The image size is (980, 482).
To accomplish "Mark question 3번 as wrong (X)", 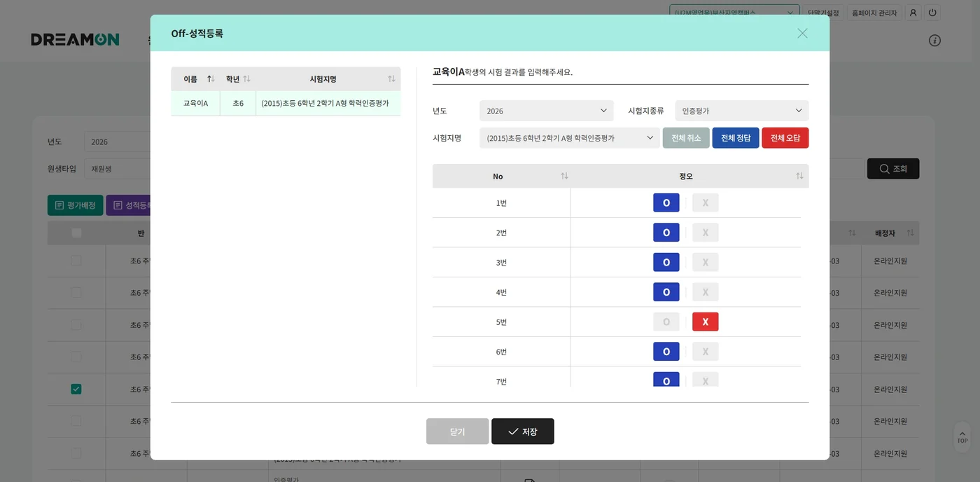I will click(706, 263).
